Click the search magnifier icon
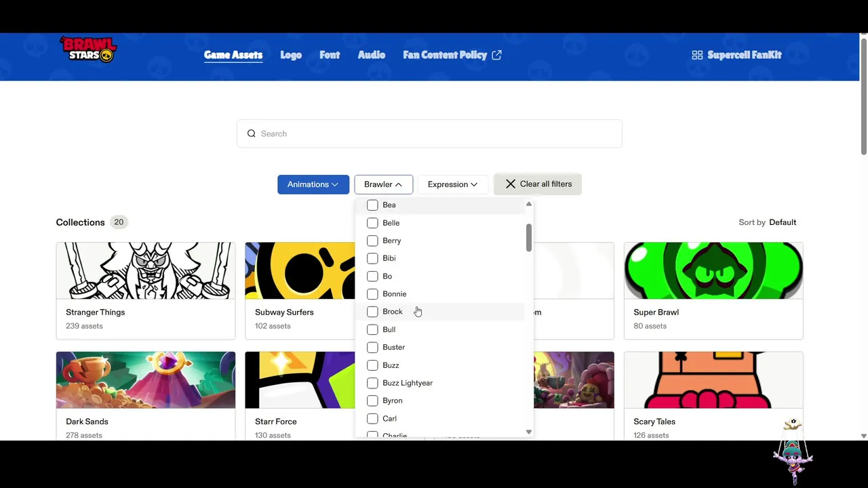Viewport: 868px width, 488px height. (252, 134)
